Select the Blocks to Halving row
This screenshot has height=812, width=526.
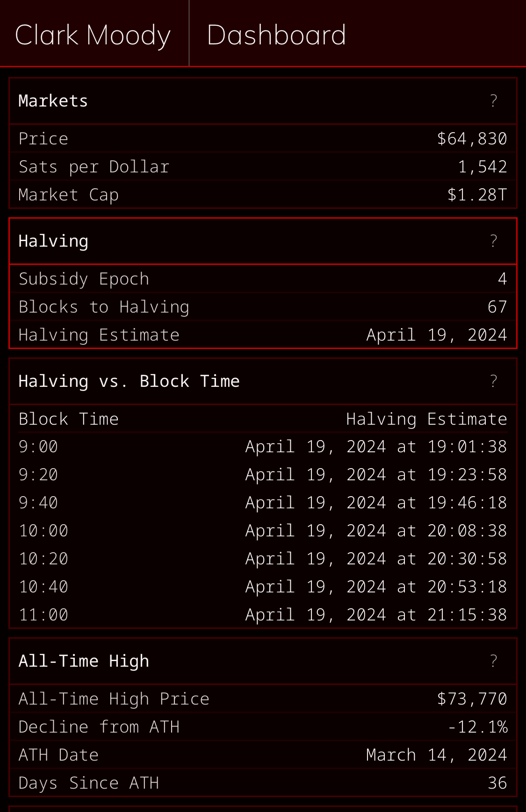(263, 307)
